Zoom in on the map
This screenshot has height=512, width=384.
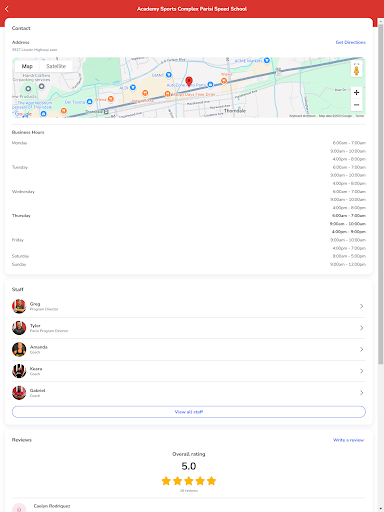coord(356,92)
